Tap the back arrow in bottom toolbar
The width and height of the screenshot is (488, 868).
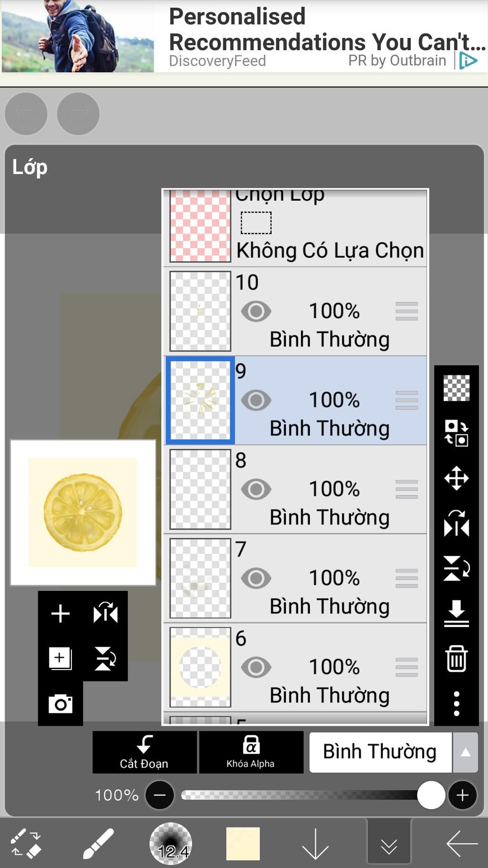tap(461, 843)
